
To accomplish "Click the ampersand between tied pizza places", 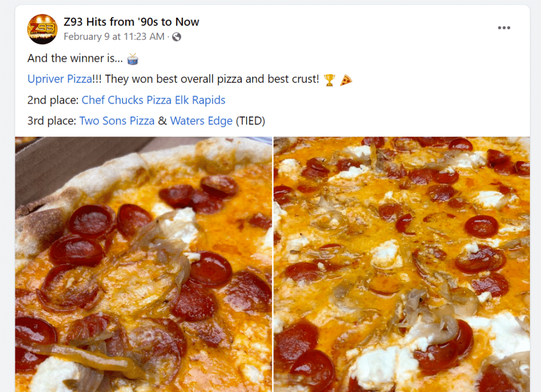I will point(164,120).
